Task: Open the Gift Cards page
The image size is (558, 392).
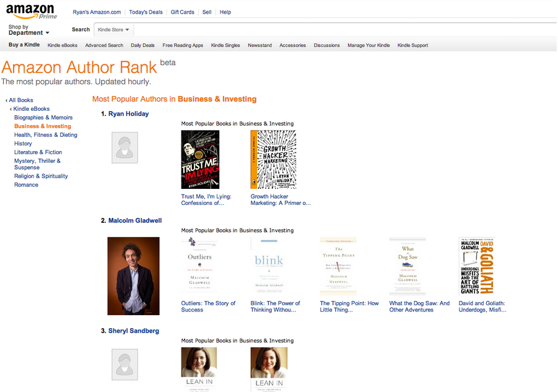Action: coord(183,12)
